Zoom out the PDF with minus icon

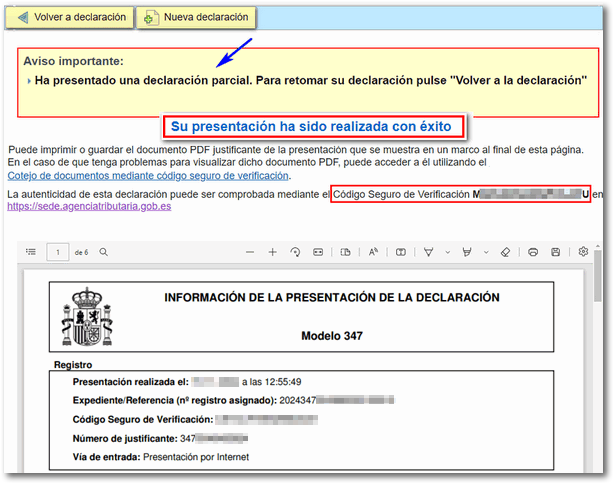[250, 252]
